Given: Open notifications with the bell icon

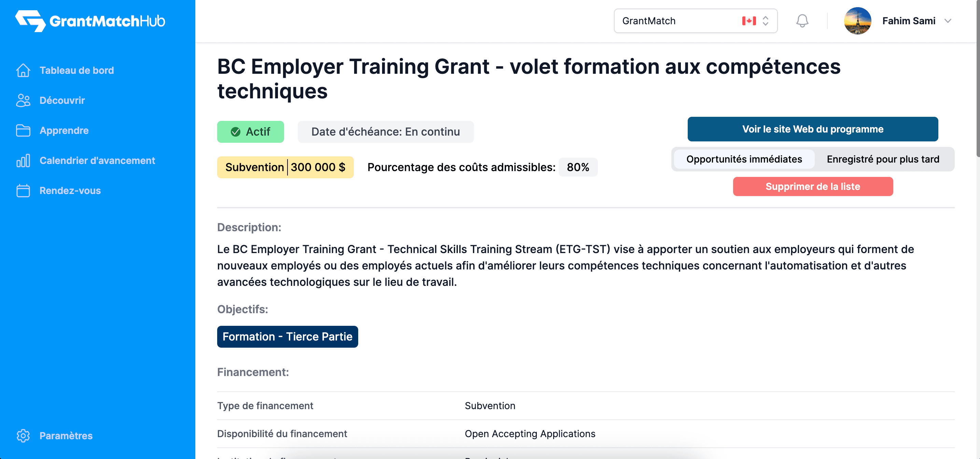Looking at the screenshot, I should click(x=802, y=21).
